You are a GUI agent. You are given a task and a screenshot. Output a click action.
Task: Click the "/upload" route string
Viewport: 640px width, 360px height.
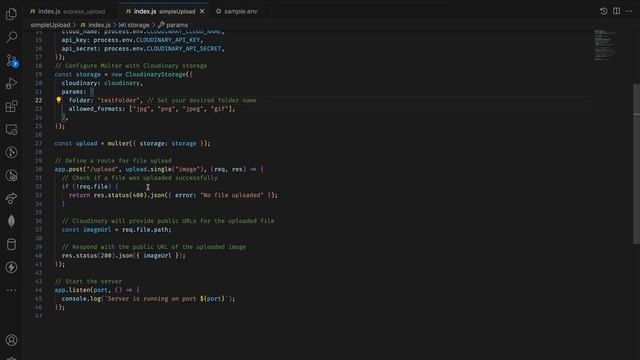(102, 169)
